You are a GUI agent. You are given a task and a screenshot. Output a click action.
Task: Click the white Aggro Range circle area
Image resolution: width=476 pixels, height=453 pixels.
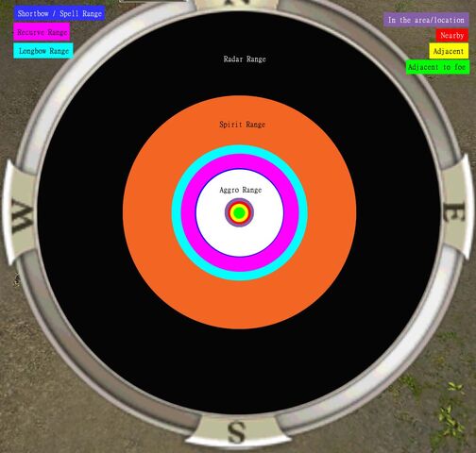pyautogui.click(x=240, y=239)
